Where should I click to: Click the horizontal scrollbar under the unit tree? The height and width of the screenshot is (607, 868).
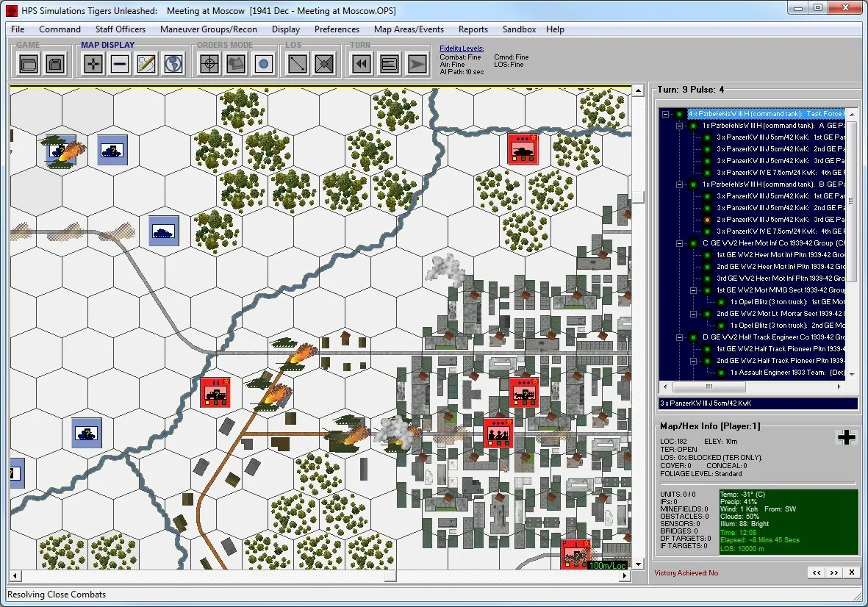709,387
